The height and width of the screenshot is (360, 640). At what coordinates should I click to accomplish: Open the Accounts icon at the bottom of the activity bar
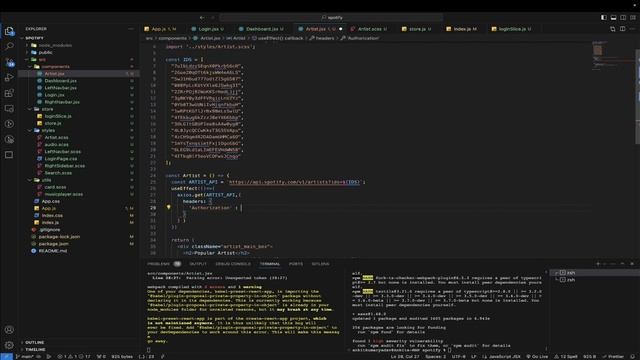(9, 329)
